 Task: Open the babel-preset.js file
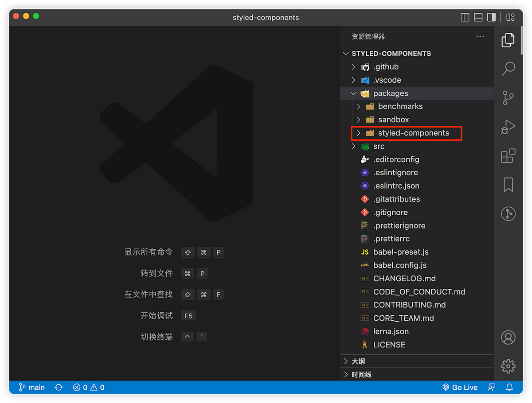coord(417,252)
